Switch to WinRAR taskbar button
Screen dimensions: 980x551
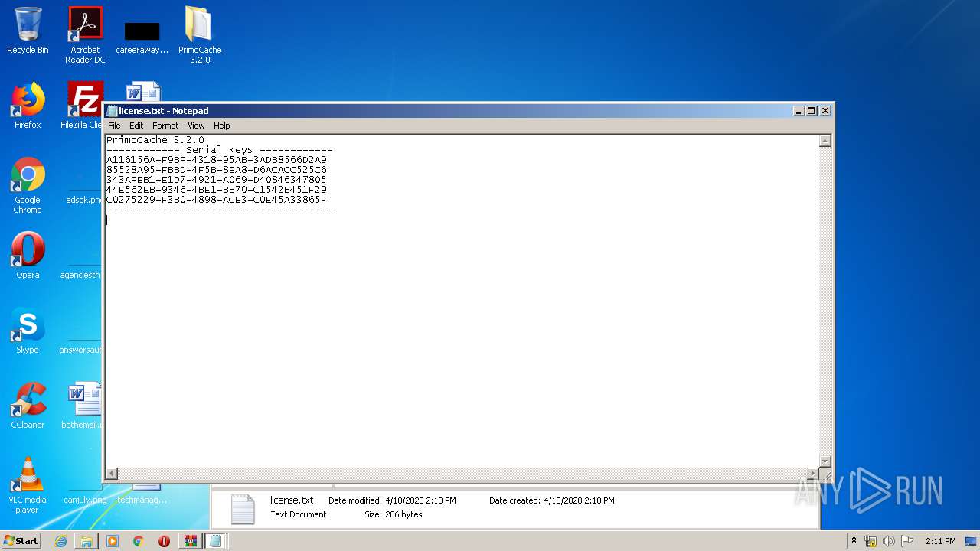pos(191,541)
